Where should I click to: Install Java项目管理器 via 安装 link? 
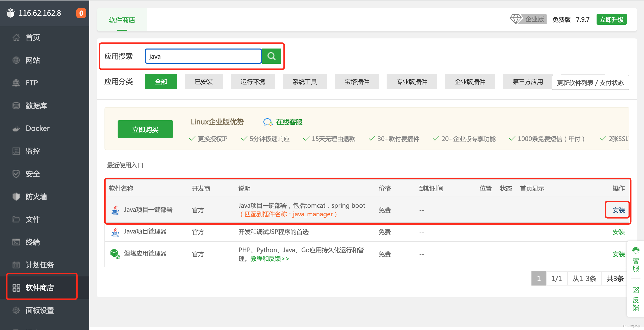619,232
